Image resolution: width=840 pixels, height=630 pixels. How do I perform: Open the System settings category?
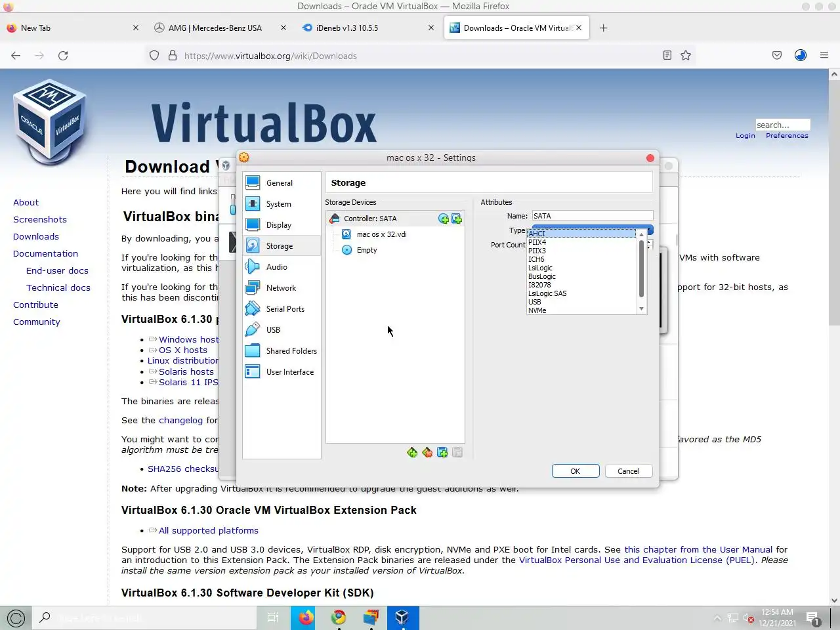pos(282,204)
